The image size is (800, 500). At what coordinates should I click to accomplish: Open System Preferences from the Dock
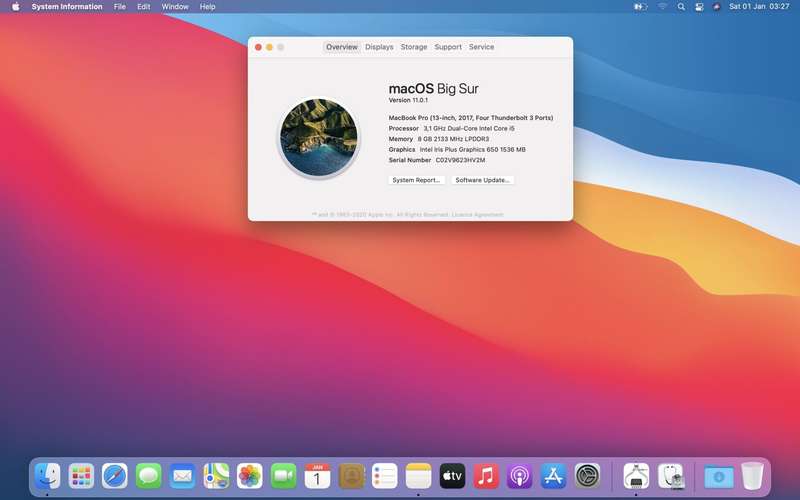coord(587,476)
